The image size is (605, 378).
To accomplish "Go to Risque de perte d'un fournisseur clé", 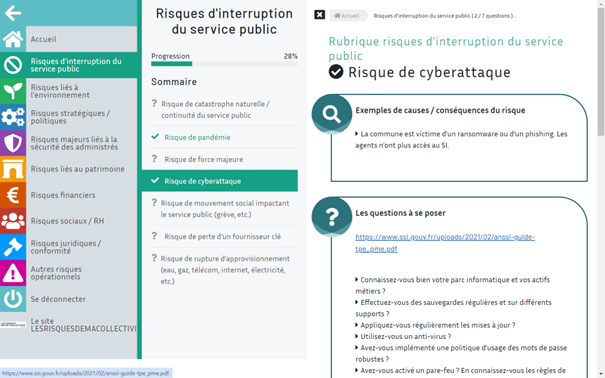I will 224,236.
